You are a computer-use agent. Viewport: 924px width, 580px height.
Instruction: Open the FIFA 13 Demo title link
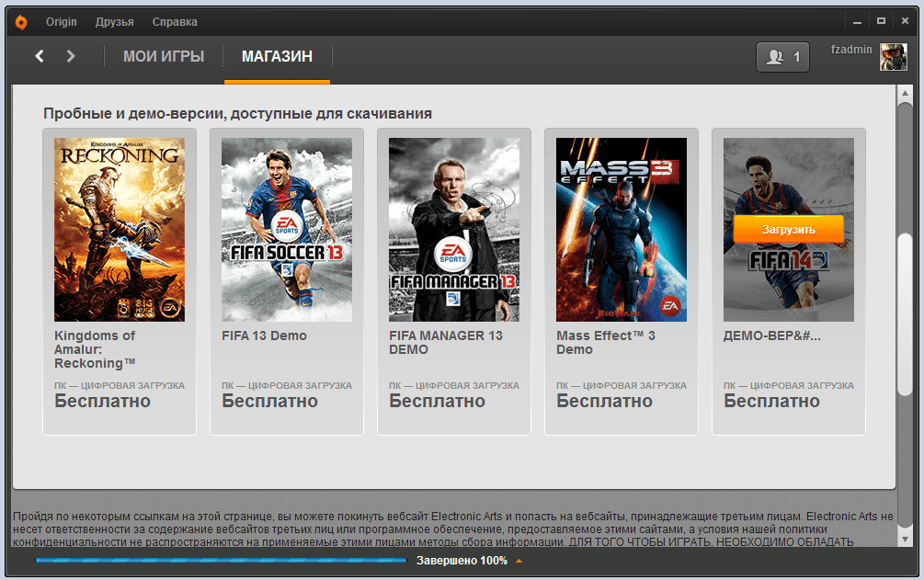tap(264, 336)
